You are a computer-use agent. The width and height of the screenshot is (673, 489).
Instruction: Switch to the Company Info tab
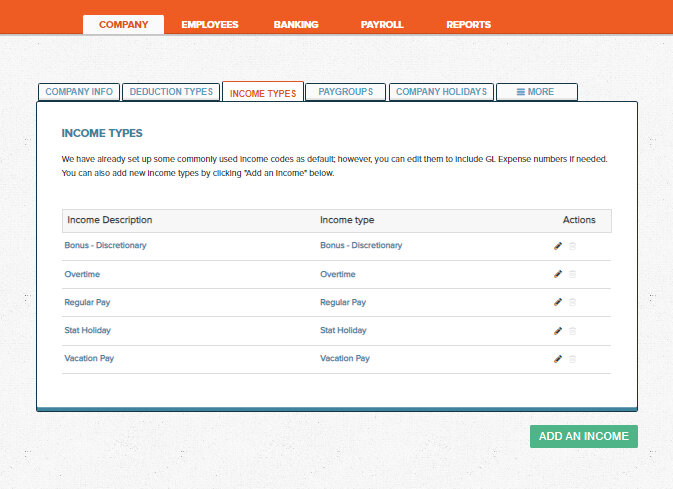pyautogui.click(x=79, y=92)
